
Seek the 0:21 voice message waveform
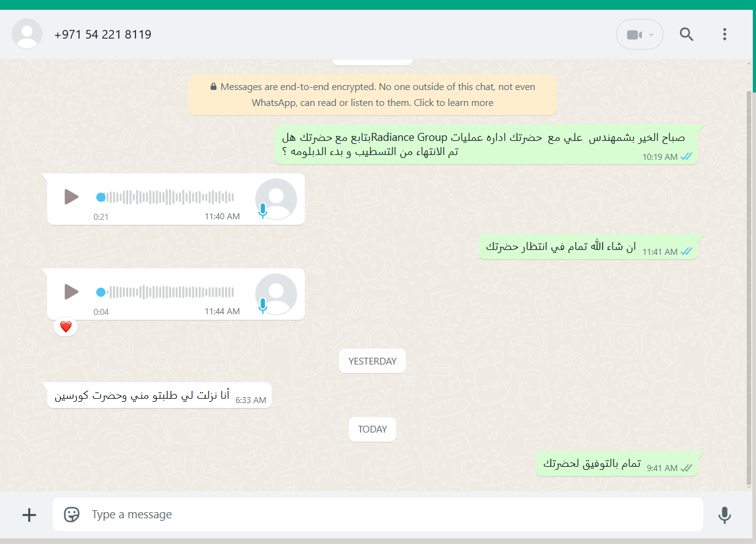coord(166,197)
